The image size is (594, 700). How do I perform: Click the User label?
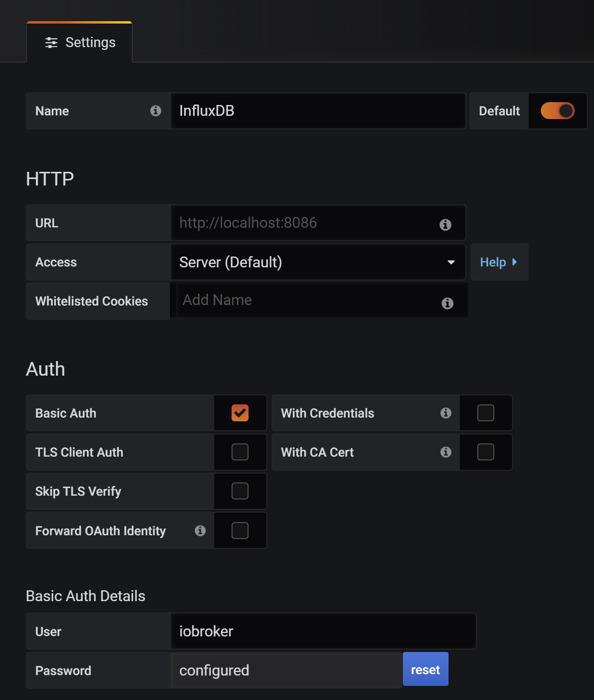[x=48, y=632]
